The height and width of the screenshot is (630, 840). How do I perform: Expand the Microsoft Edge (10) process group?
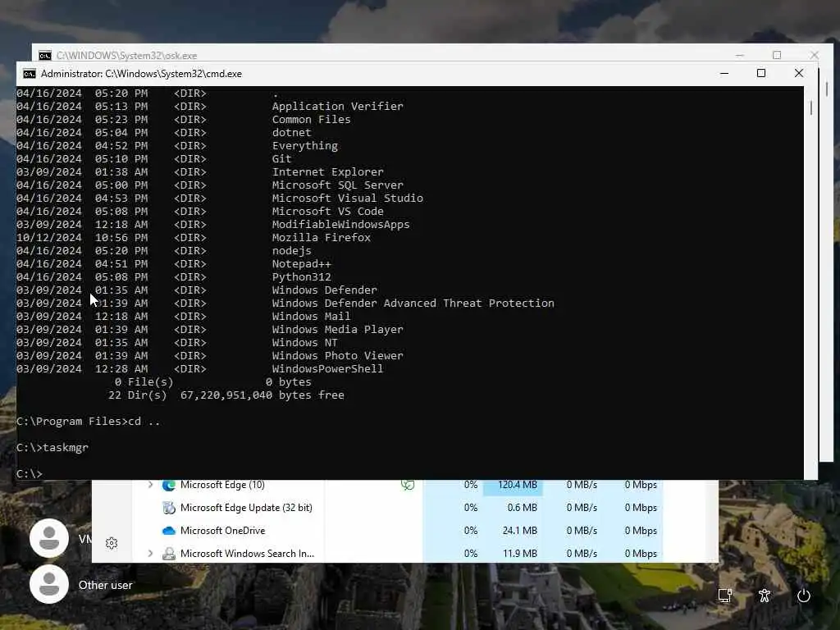[x=151, y=485]
